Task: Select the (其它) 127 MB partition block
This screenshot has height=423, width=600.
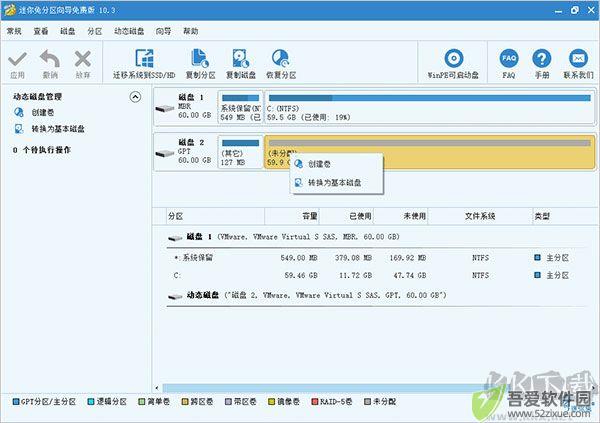Action: 241,152
